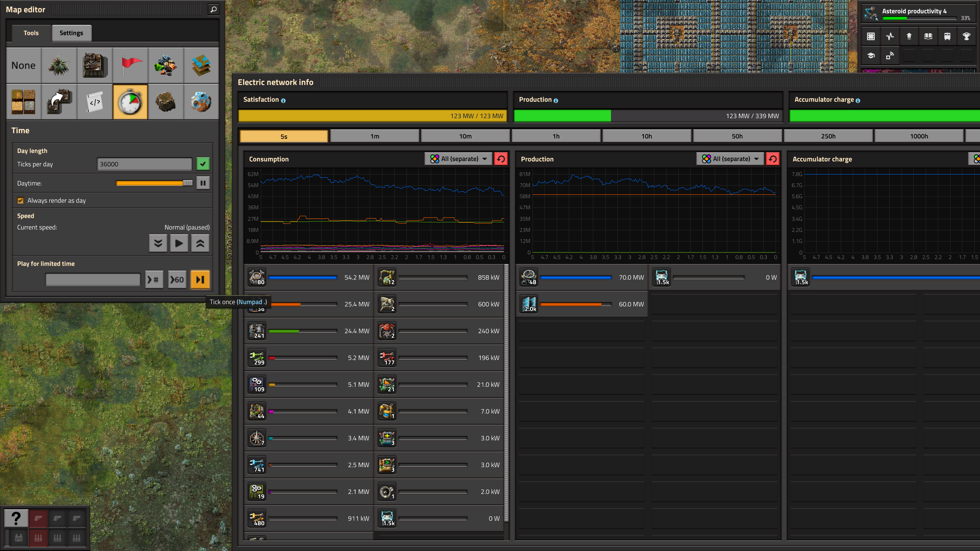Select the tree decoratives tool
The height and width of the screenshot is (551, 980).
pyautogui.click(x=59, y=65)
